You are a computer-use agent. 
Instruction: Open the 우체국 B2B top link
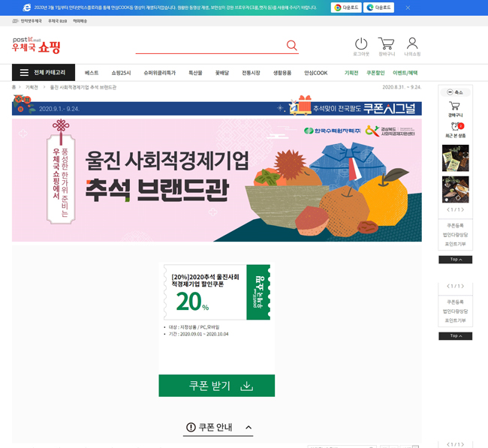[x=57, y=21]
